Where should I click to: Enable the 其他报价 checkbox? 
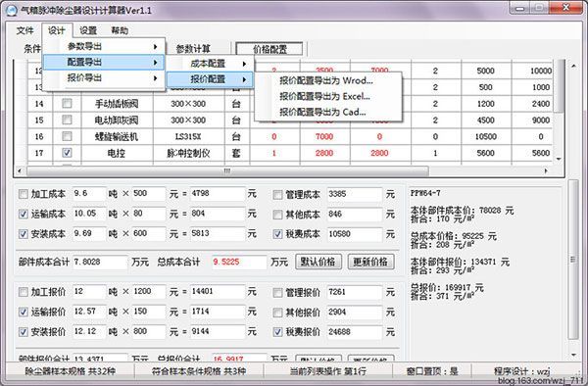tap(277, 313)
